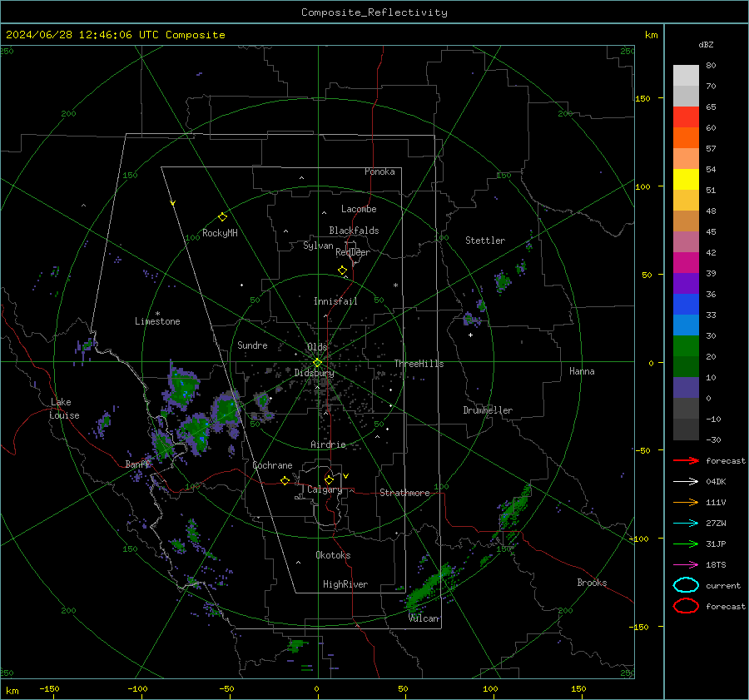
Task: Click the Lake Louise label
Action: pos(64,409)
